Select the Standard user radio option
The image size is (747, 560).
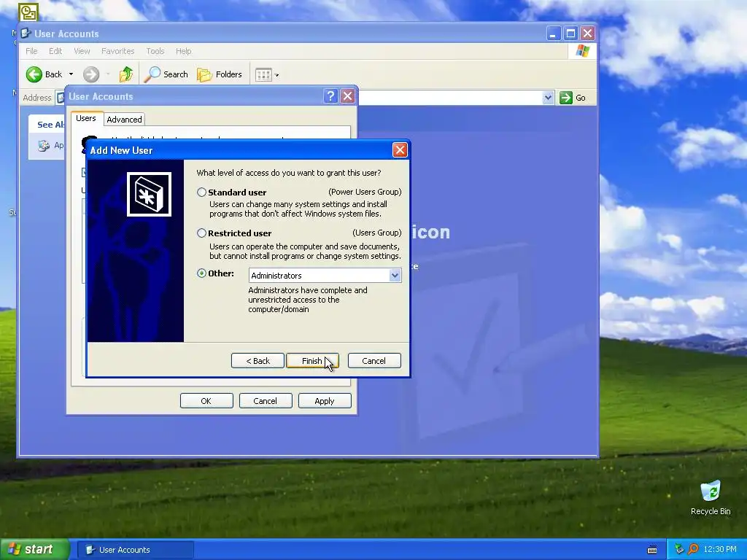201,192
